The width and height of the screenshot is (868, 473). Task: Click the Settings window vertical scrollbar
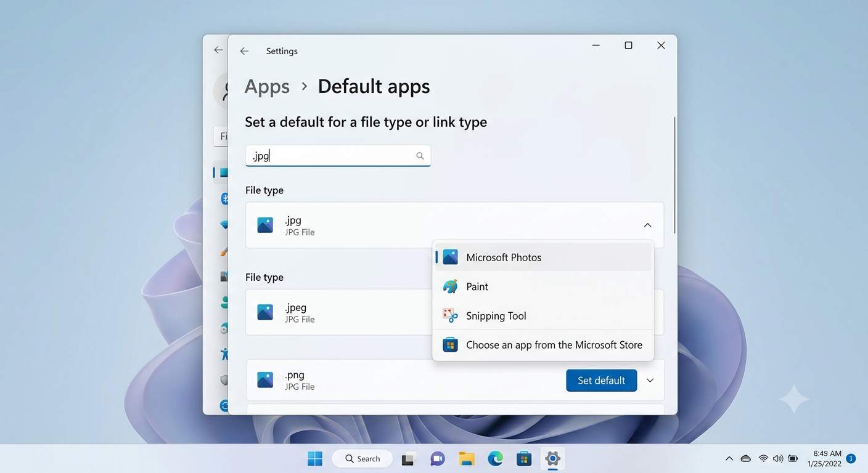point(674,175)
